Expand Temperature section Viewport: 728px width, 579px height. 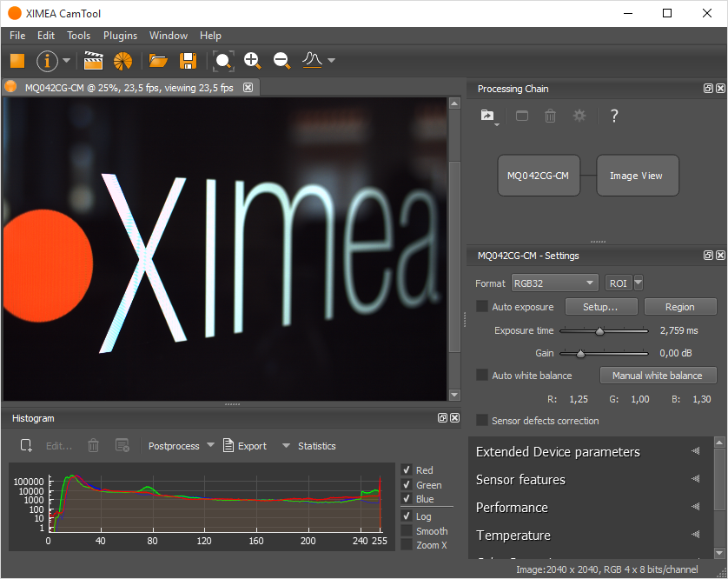[590, 536]
